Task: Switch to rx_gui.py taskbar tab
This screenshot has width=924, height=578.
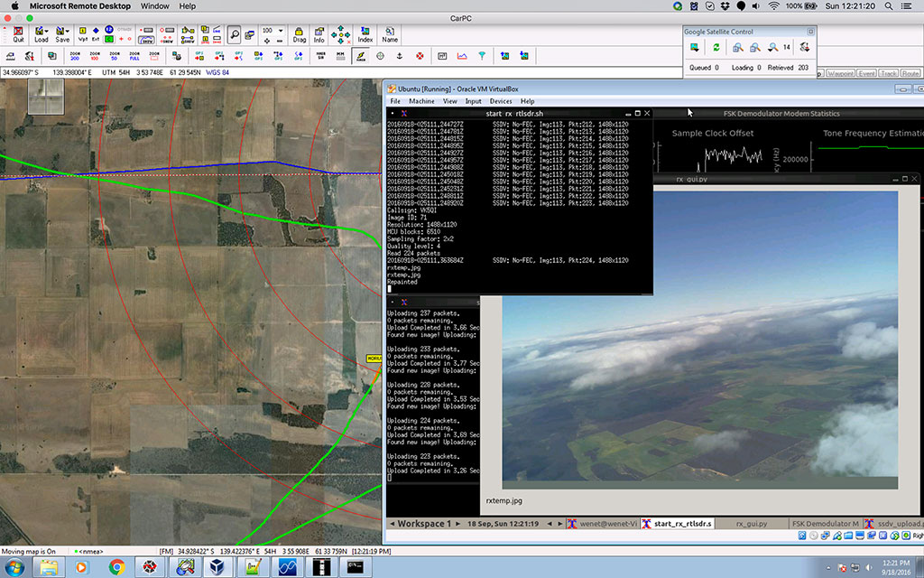Action: point(752,523)
